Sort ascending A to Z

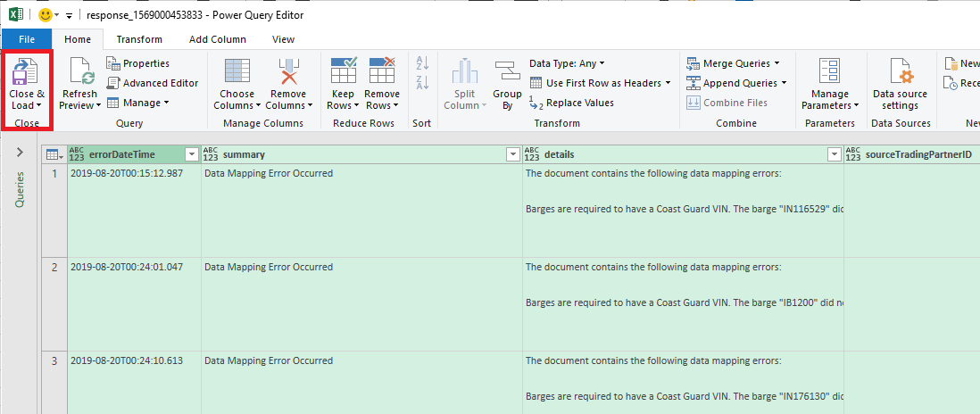(422, 63)
